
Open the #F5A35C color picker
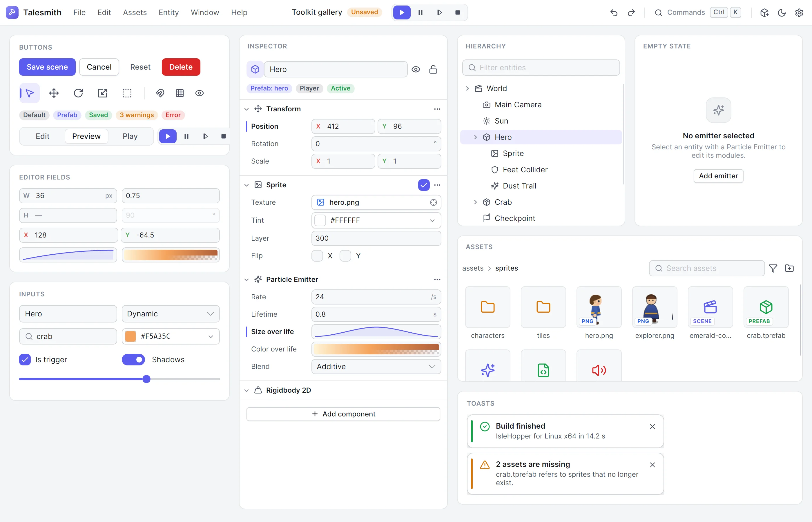(x=171, y=337)
